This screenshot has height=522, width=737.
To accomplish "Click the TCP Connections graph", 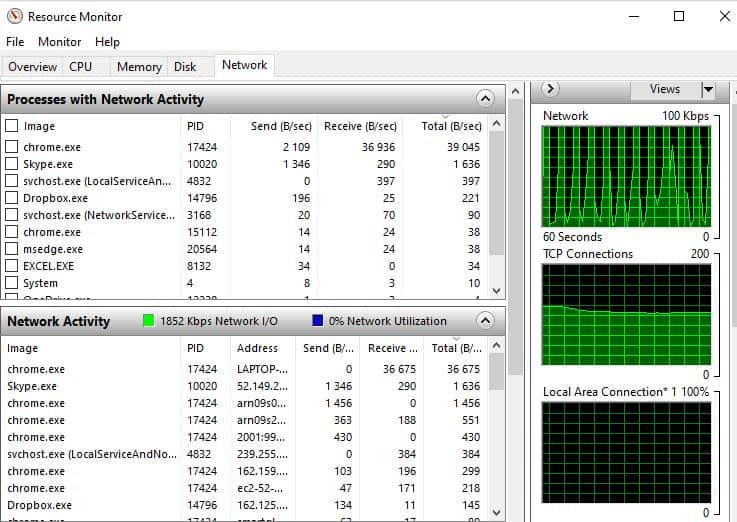I will click(627, 314).
